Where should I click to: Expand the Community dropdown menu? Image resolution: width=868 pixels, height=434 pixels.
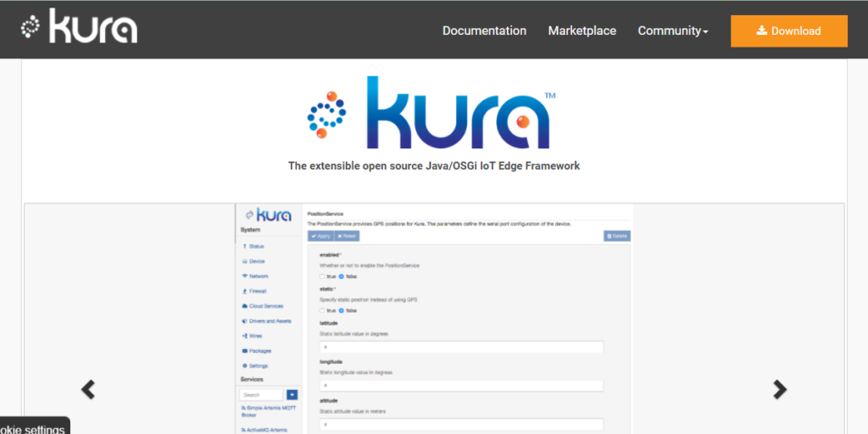point(672,31)
